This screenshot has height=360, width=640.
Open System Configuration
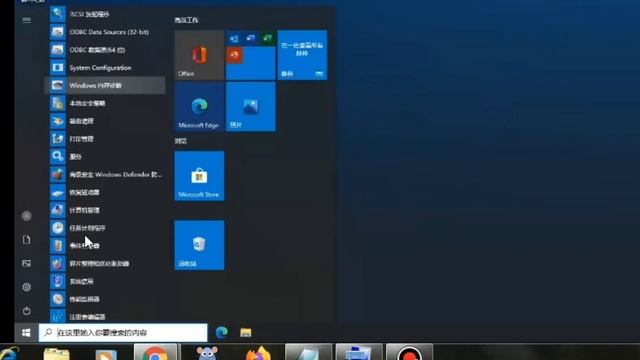[x=105, y=68]
